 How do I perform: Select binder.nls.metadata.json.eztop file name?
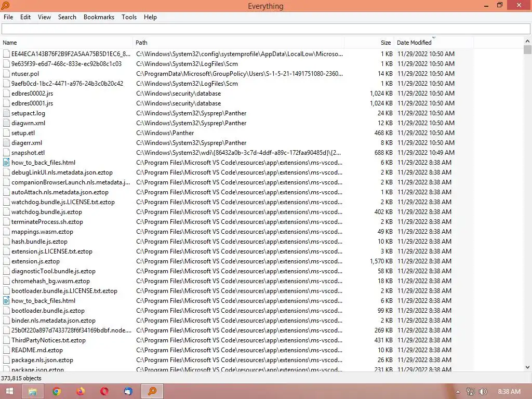coord(54,320)
